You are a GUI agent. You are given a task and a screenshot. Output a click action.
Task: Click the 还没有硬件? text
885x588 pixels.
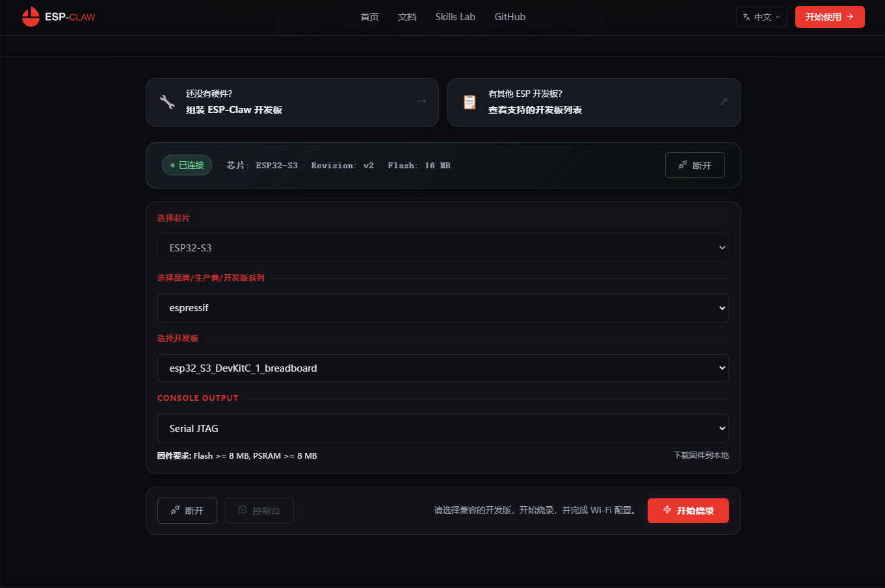coord(209,94)
